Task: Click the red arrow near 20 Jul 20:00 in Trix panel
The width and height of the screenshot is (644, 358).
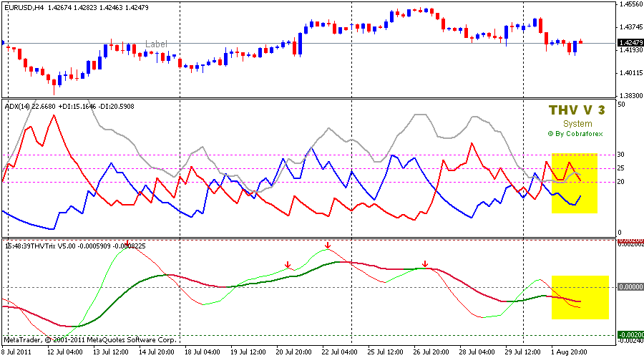Action: (x=288, y=266)
